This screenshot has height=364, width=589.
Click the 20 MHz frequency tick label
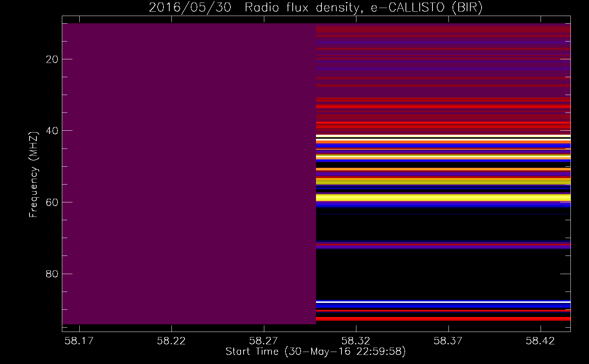[x=52, y=59]
